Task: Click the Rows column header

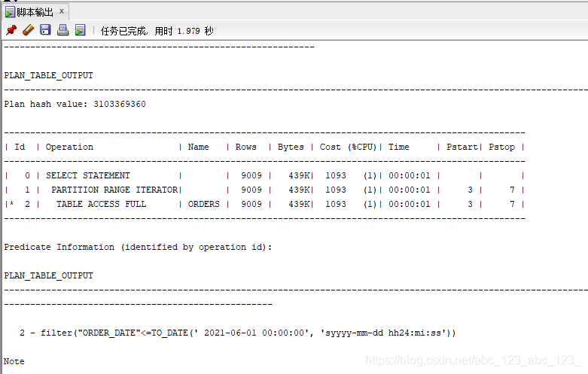Action: tap(246, 147)
